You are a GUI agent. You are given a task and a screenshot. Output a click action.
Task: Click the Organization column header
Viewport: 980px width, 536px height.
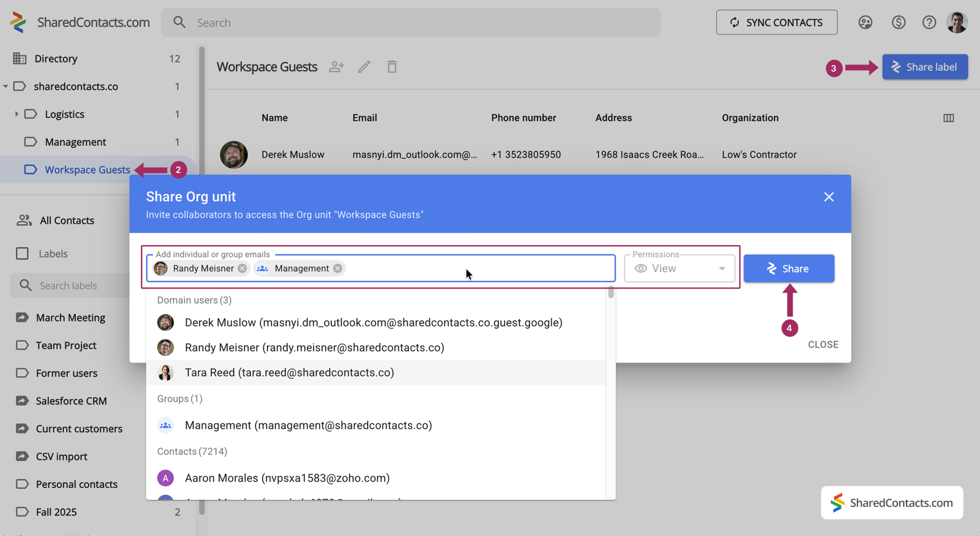[x=750, y=118]
